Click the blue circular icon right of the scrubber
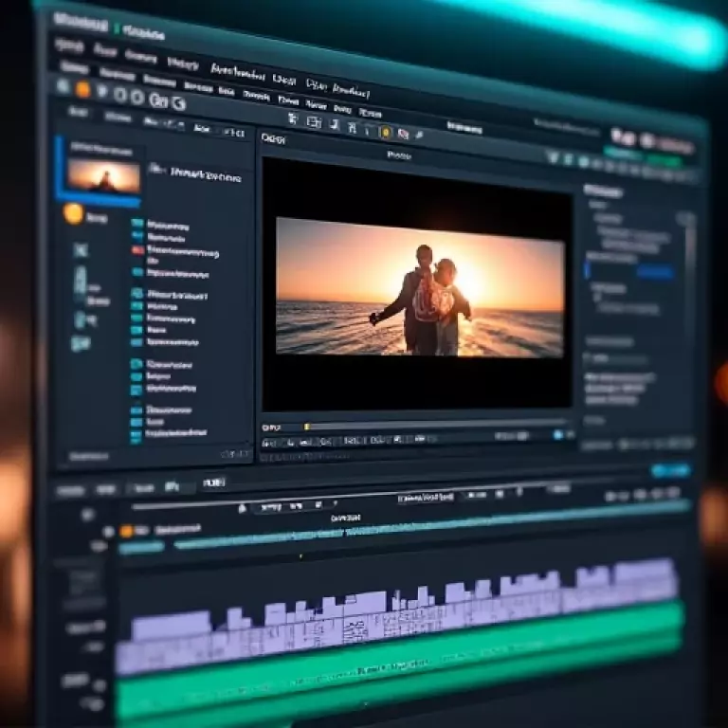The height and width of the screenshot is (728, 728). coord(558,434)
